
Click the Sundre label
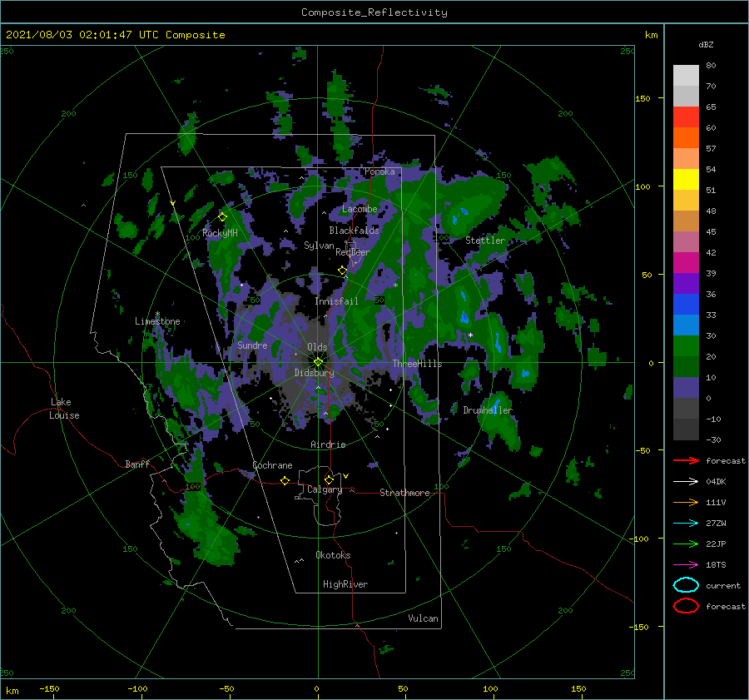pos(253,345)
